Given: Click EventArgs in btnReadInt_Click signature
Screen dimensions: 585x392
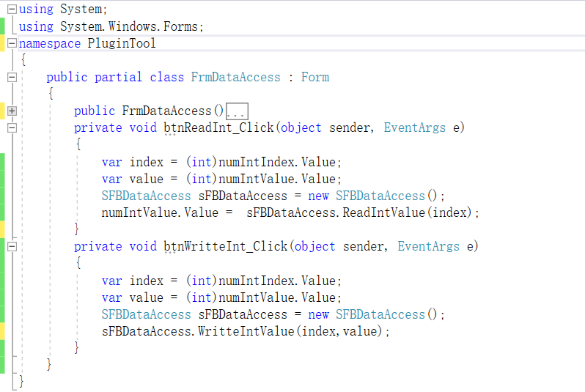Looking at the screenshot, I should pyautogui.click(x=414, y=128).
